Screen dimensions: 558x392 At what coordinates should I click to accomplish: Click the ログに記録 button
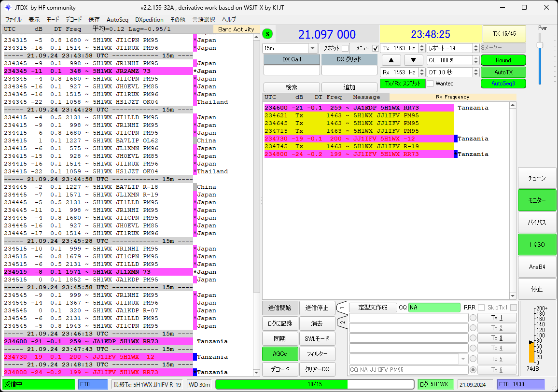[x=279, y=323]
